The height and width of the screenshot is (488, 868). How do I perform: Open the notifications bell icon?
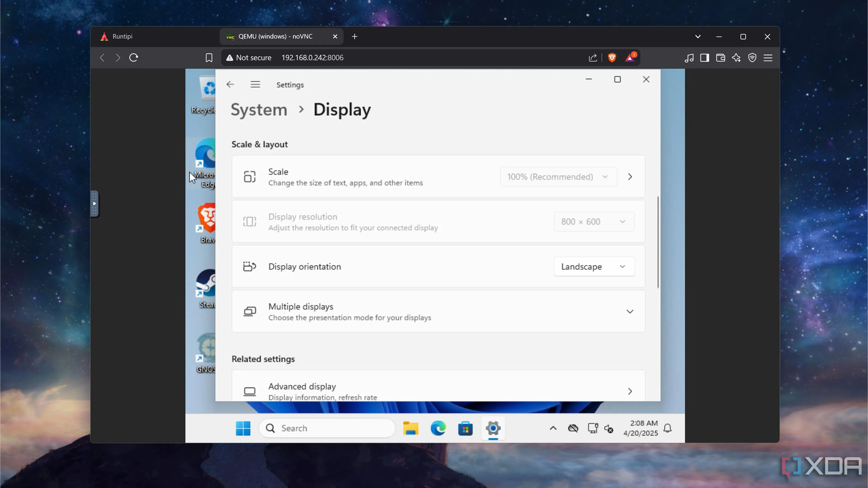(668, 428)
